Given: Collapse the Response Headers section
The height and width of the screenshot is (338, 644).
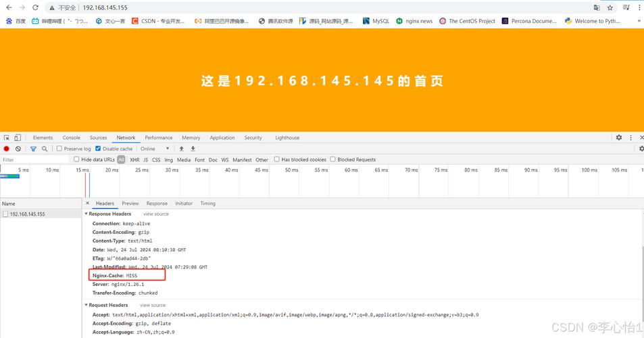Looking at the screenshot, I should 86,214.
